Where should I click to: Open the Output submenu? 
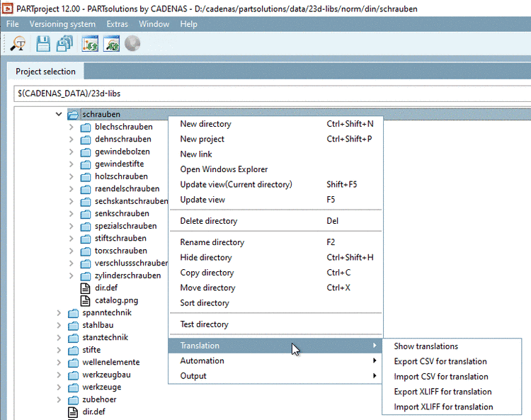tap(275, 376)
